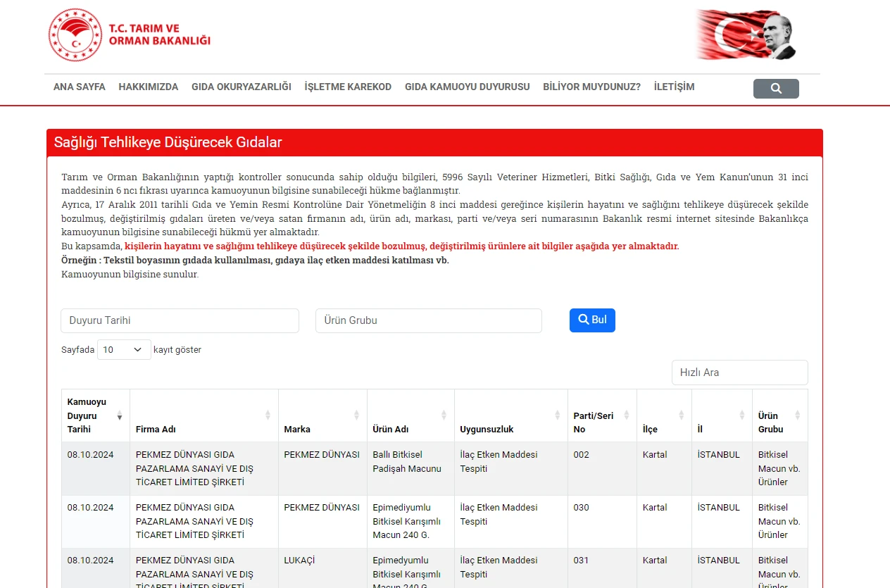Open the ANA SAYFA menu item
Image resolution: width=890 pixels, height=588 pixels.
[80, 87]
